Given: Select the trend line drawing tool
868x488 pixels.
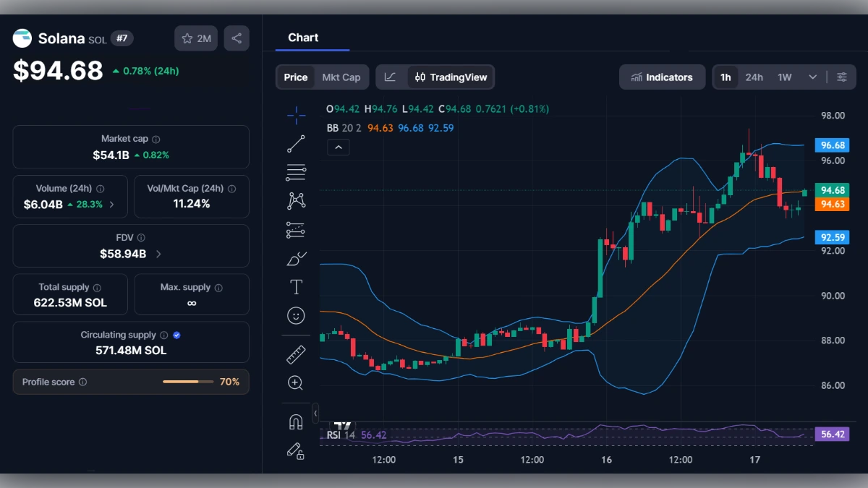Looking at the screenshot, I should pos(296,143).
